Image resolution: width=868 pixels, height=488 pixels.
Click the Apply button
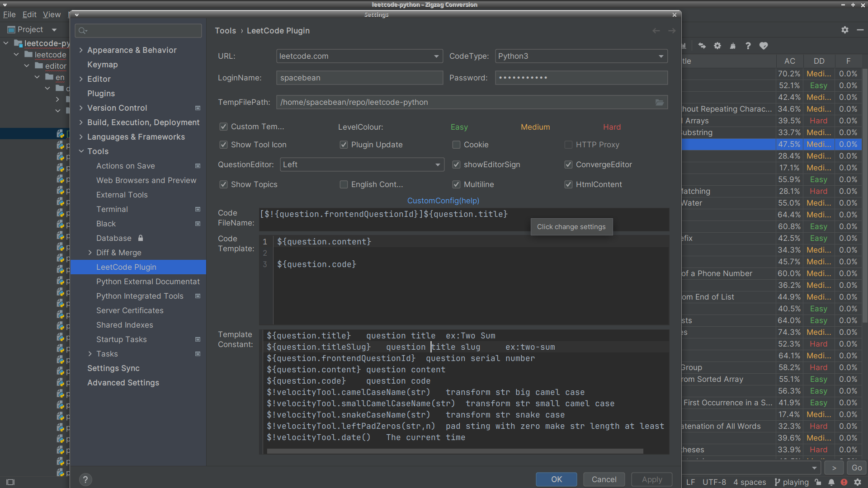point(652,479)
